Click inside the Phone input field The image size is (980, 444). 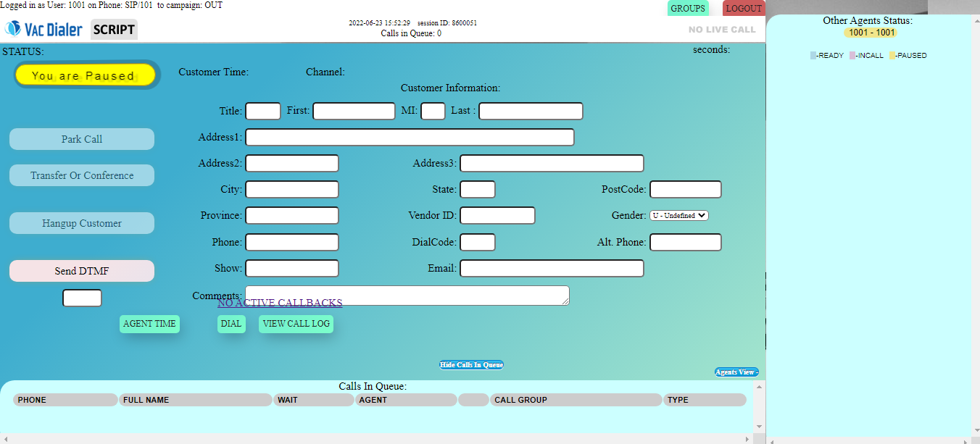291,241
